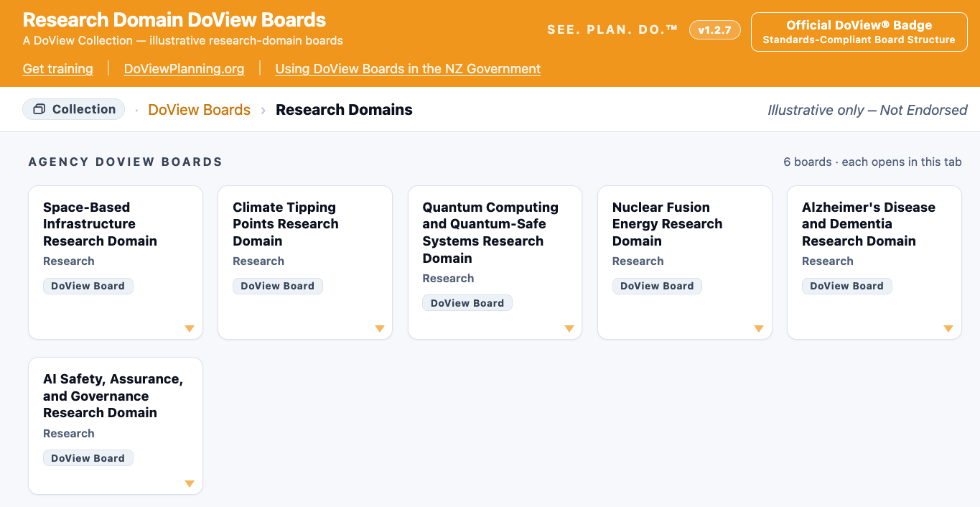Expand the AI Safety card triangle
Screen dimensions: 980x507
point(190,484)
